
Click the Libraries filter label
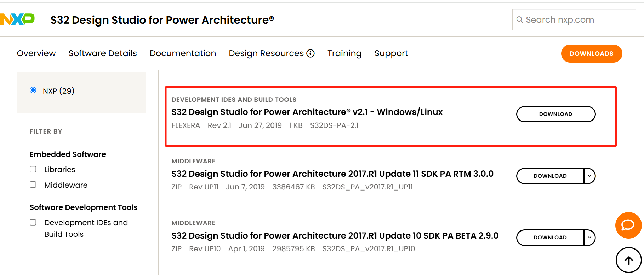(x=60, y=170)
